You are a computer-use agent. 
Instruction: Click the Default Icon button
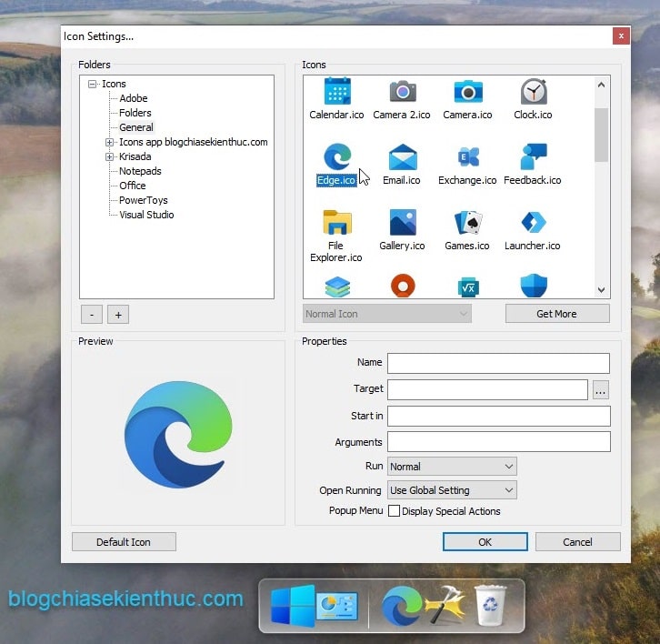124,542
